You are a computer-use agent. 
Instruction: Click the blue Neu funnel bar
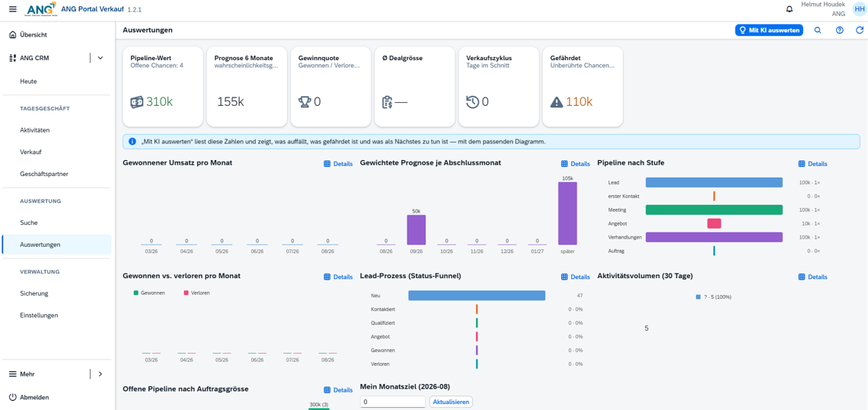coord(477,296)
